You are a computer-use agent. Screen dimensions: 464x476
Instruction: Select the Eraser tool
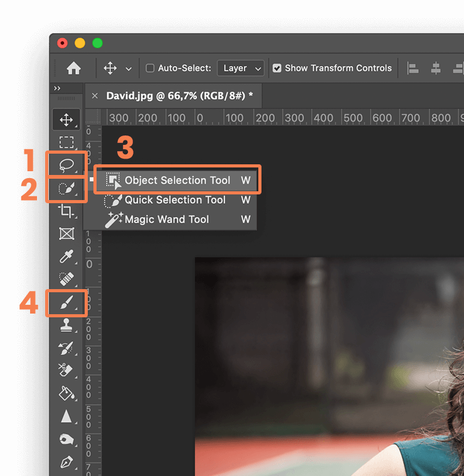[66, 370]
